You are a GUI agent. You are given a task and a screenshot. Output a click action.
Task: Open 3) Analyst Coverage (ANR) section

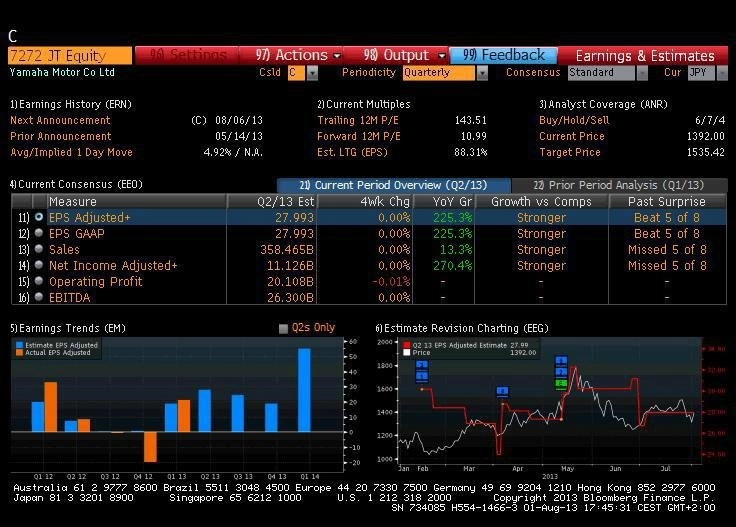(603, 104)
